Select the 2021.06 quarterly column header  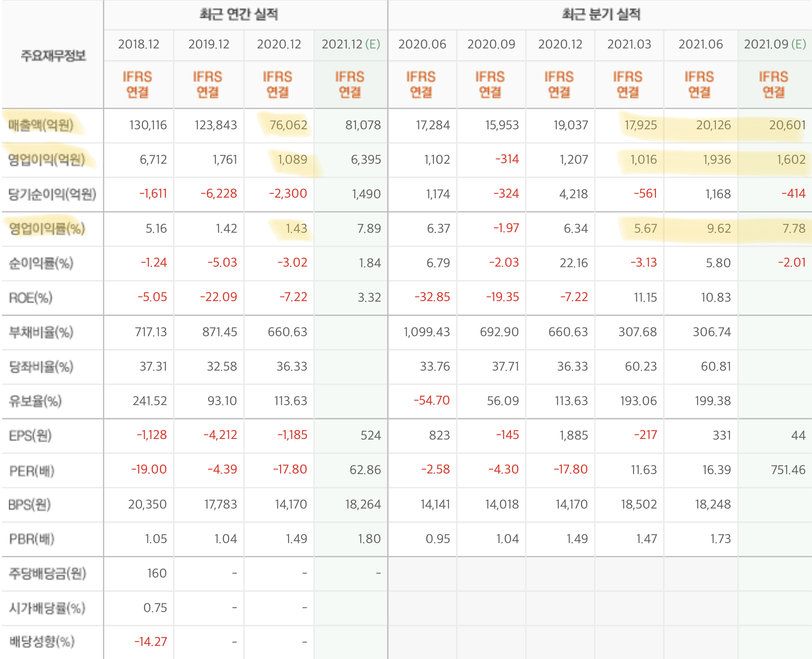(x=701, y=44)
